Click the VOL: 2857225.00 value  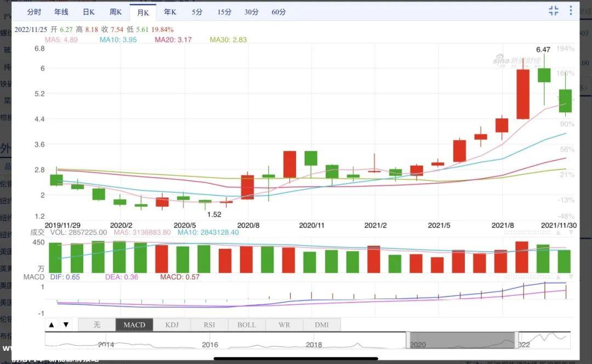click(x=78, y=232)
